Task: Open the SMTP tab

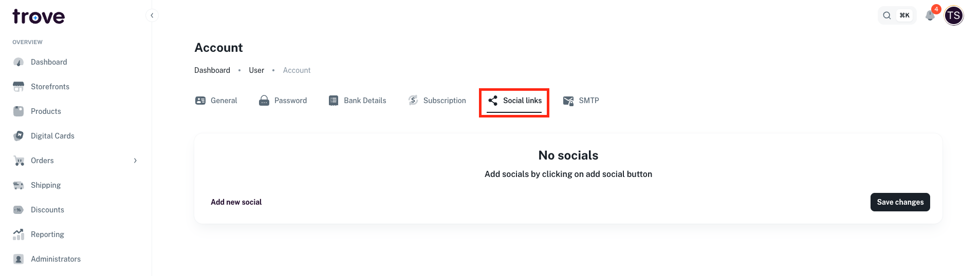Action: (581, 101)
